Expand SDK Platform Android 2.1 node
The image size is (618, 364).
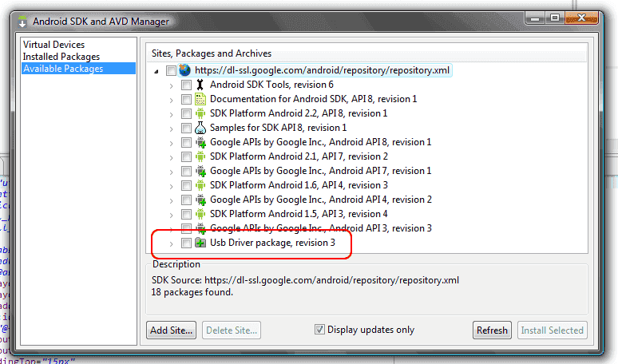[171, 157]
